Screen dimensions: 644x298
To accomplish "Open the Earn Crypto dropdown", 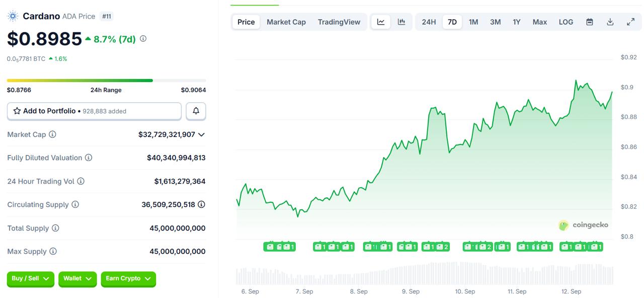I will tap(128, 278).
